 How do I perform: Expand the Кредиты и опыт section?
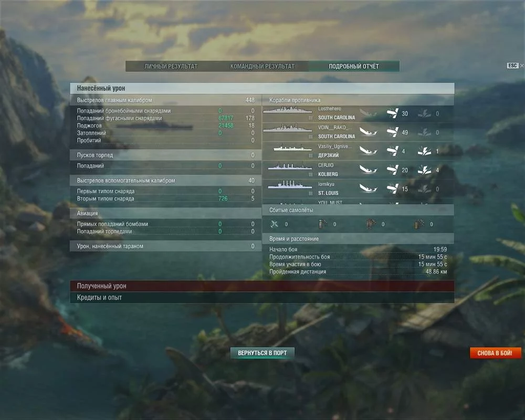tap(262, 298)
